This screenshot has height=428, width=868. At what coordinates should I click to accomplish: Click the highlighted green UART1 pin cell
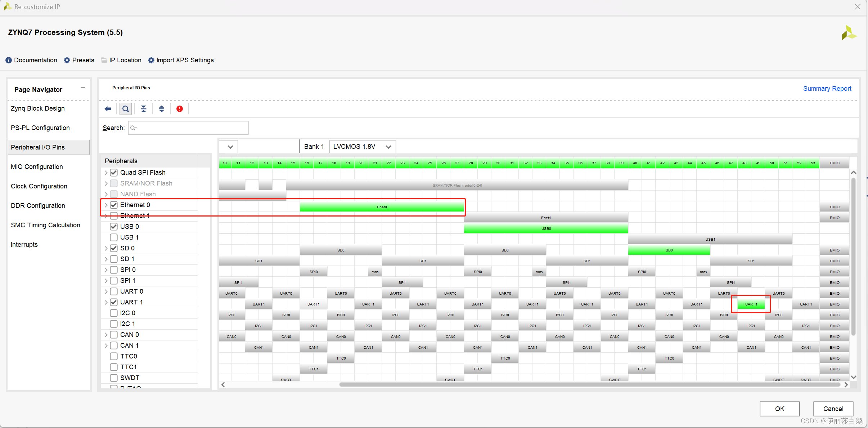pos(751,304)
